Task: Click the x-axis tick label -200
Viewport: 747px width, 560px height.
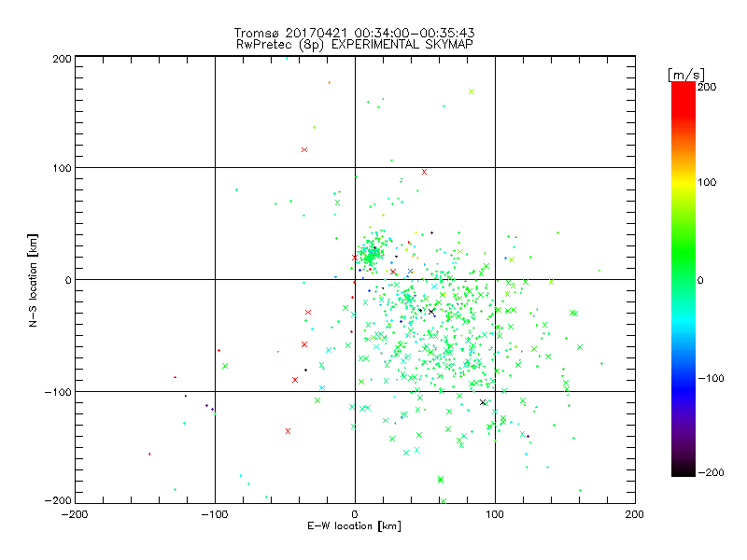Action: point(75,514)
